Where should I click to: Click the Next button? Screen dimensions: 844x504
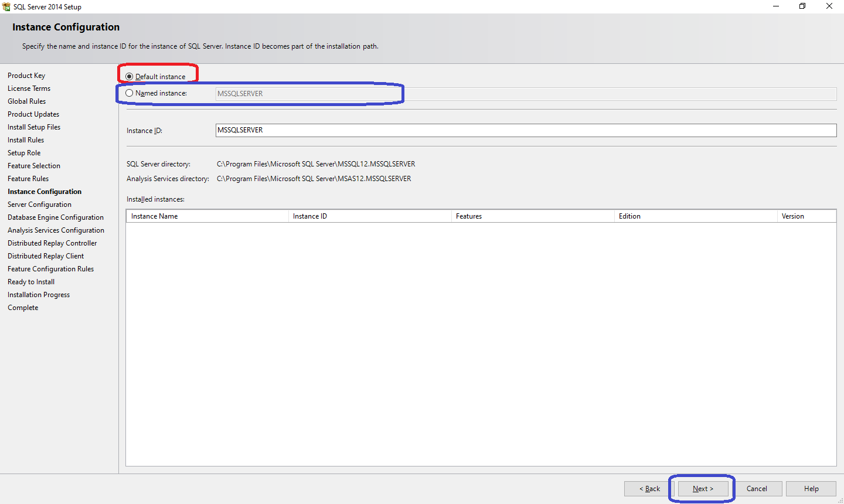[x=703, y=489]
